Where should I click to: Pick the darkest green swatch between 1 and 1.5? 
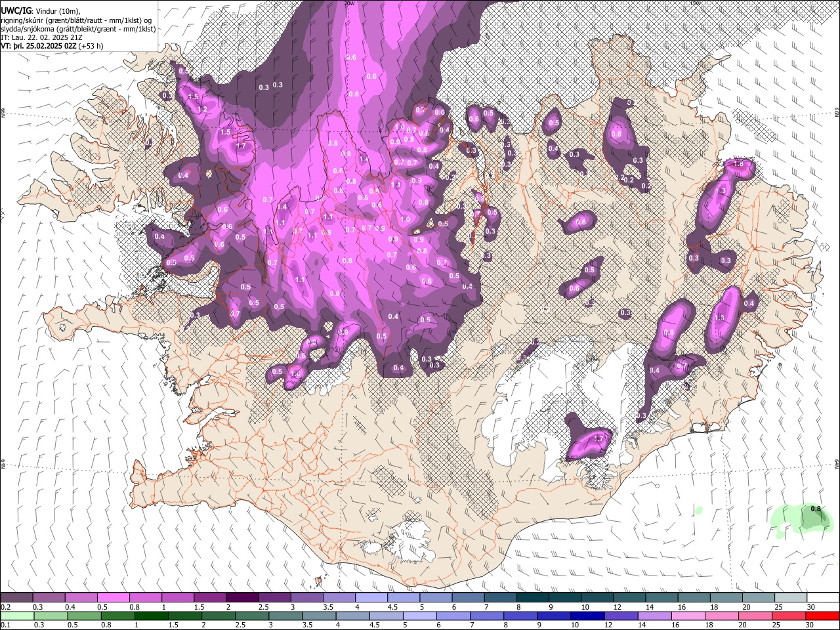pyautogui.click(x=150, y=616)
